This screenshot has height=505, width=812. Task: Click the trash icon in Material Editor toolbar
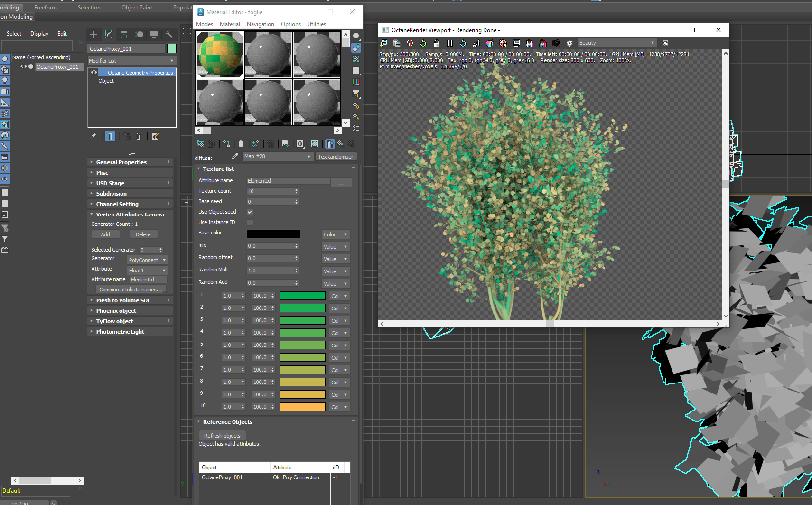click(241, 144)
